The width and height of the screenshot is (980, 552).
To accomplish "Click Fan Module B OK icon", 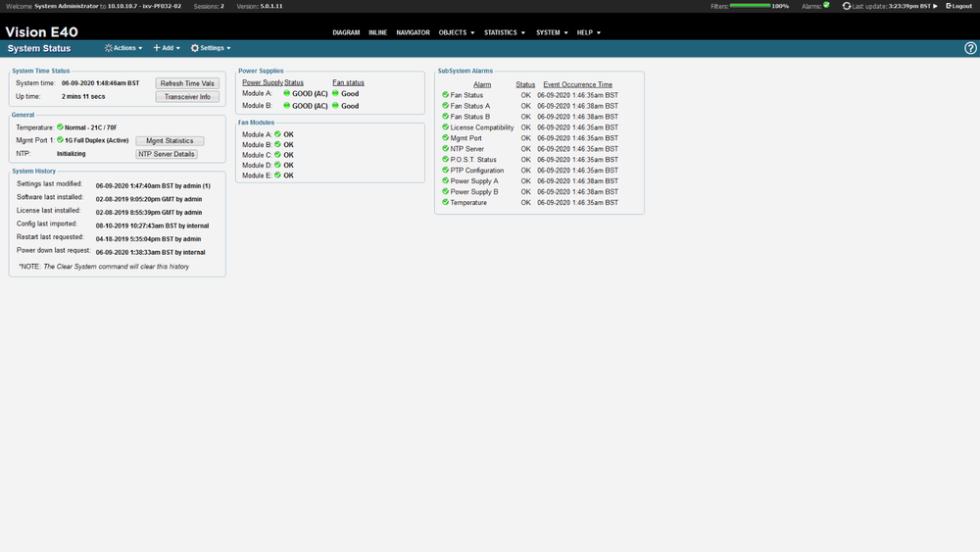I will click(x=277, y=144).
